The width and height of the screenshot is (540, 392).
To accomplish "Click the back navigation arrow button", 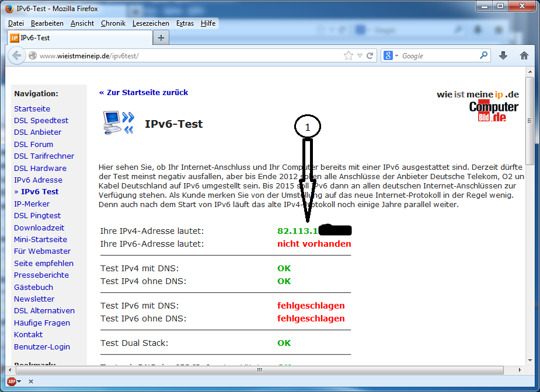I will (16, 55).
